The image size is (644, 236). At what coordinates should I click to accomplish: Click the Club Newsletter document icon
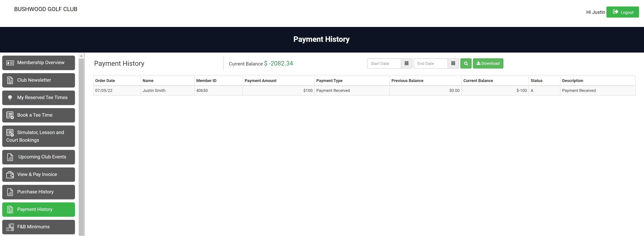pos(10,80)
